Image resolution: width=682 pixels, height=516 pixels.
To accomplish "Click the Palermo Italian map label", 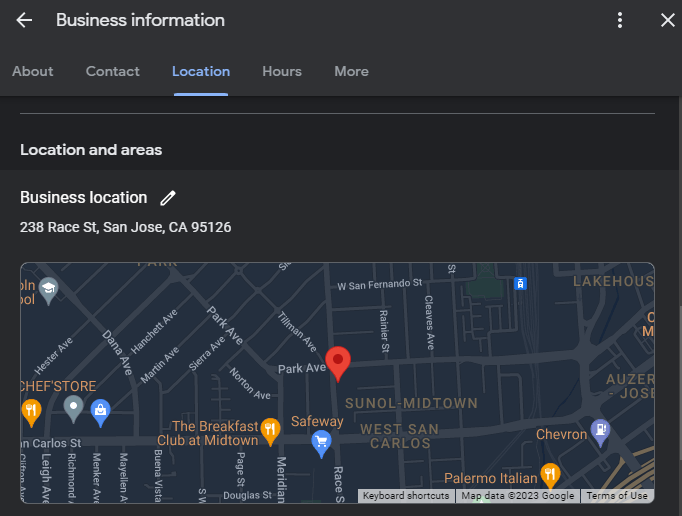I will coord(491,478).
